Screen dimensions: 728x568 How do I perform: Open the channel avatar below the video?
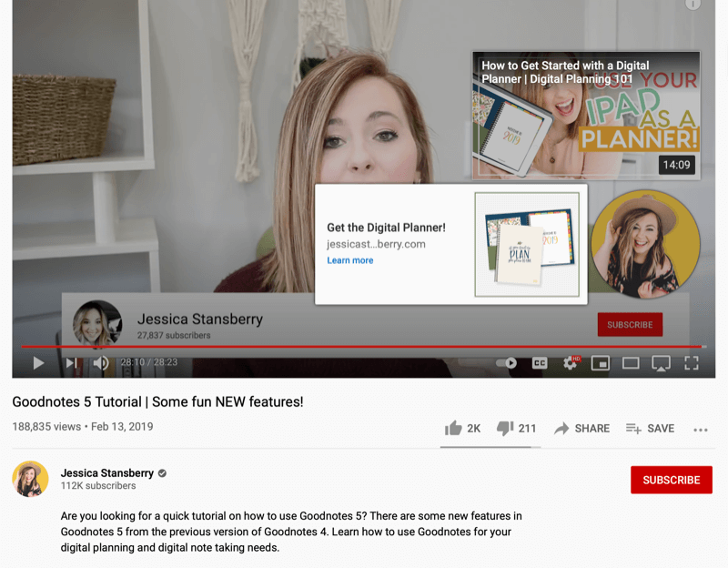tap(30, 479)
